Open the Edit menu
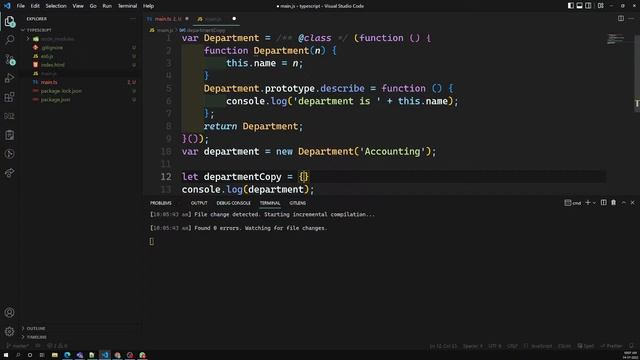The image size is (640, 360). tap(35, 6)
